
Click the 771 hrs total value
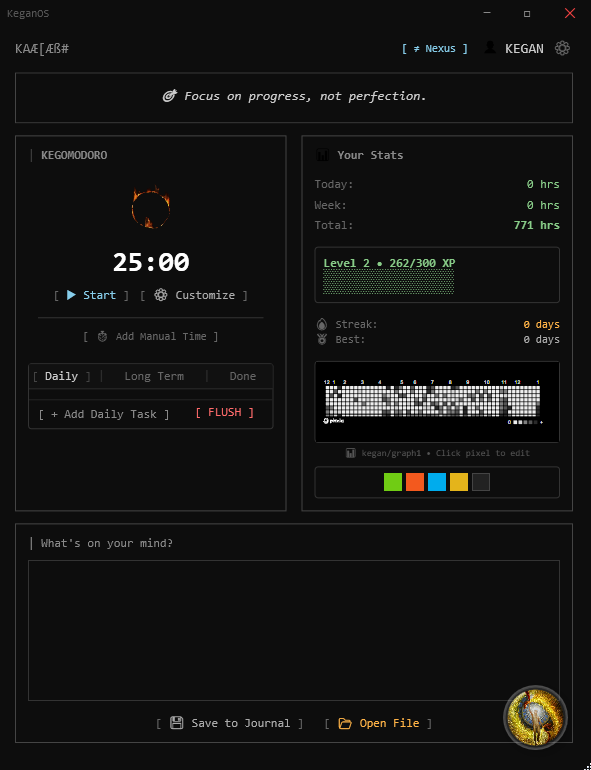tap(536, 225)
